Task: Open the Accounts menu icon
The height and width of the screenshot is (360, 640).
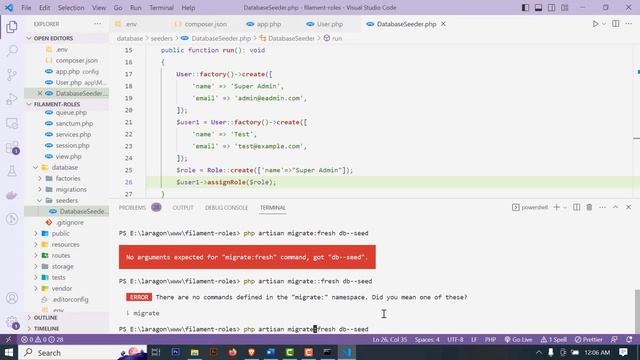Action: (x=12, y=298)
